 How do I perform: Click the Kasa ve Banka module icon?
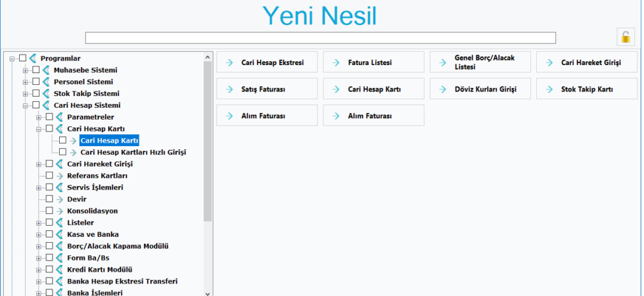click(x=60, y=235)
